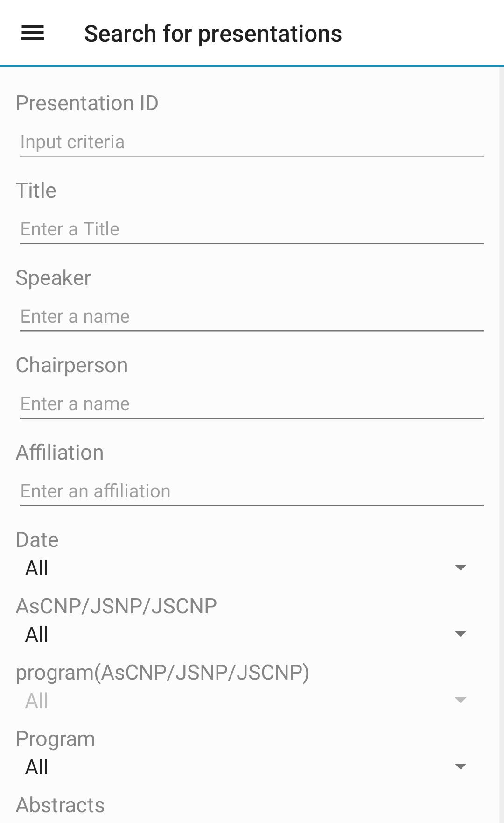The height and width of the screenshot is (823, 504).
Task: Click the Speaker field label
Action: pyautogui.click(x=53, y=278)
